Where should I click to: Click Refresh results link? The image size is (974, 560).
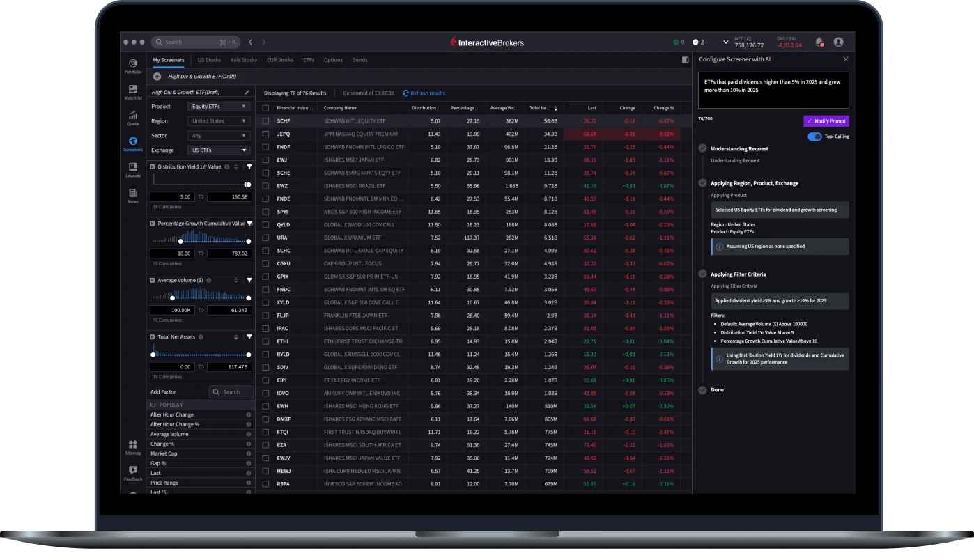pyautogui.click(x=424, y=93)
